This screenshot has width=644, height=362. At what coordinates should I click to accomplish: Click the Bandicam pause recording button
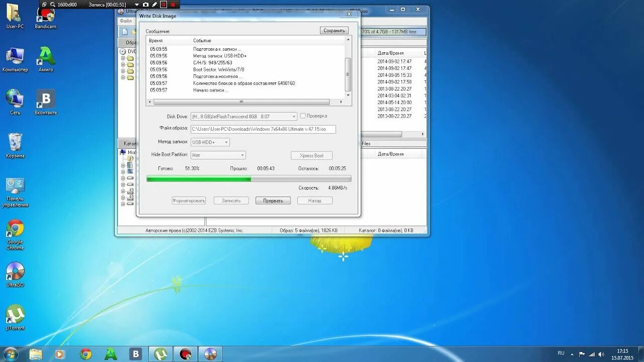[x=164, y=5]
